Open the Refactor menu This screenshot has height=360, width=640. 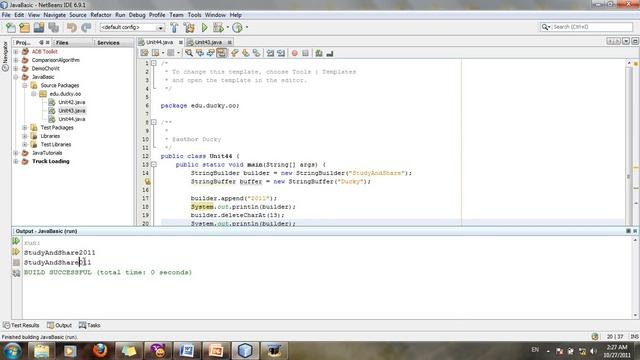pyautogui.click(x=101, y=15)
